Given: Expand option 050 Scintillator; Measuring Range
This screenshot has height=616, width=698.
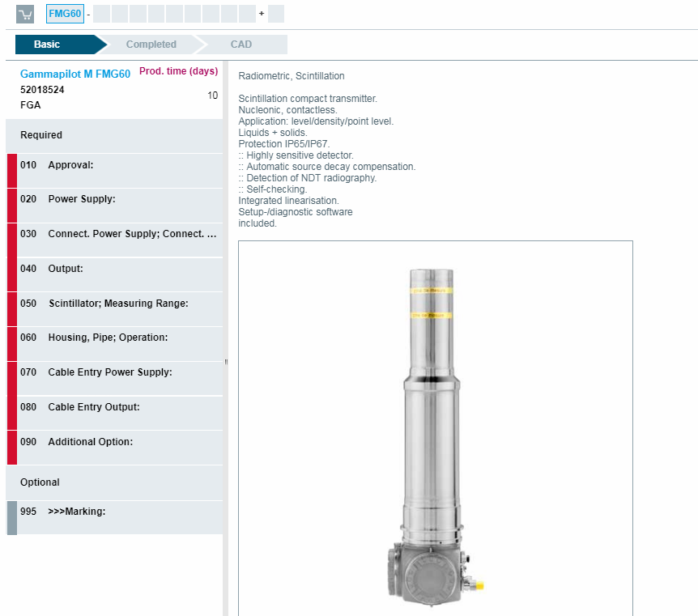Looking at the screenshot, I should 115,309.
